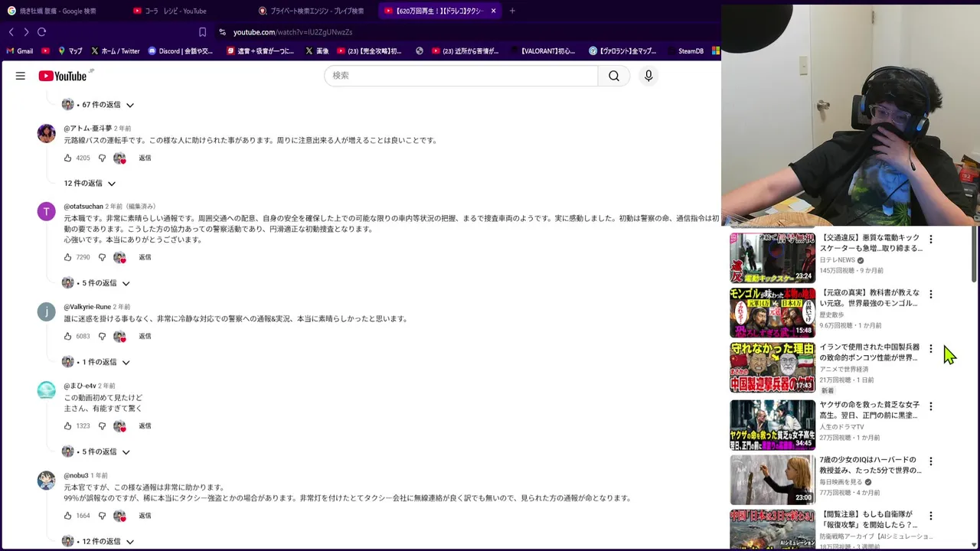Image resolution: width=980 pixels, height=551 pixels.
Task: Dislike the @Valkyrie-Rune comment
Action: tap(102, 337)
